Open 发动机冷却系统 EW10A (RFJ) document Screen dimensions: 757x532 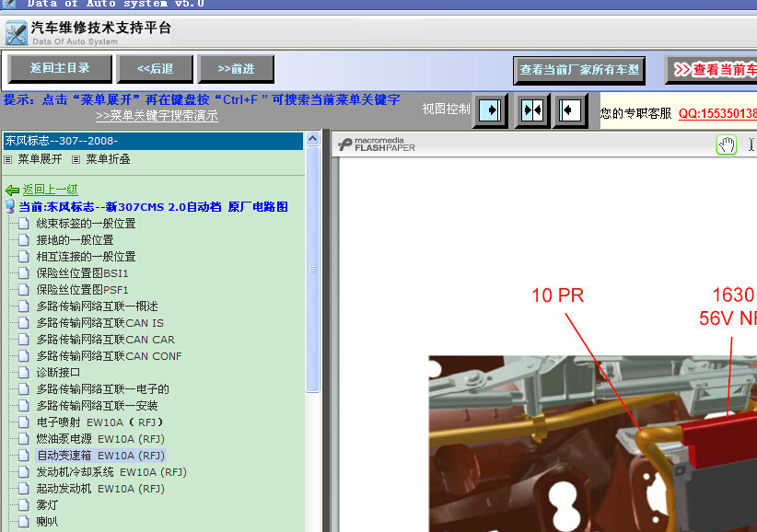click(111, 471)
